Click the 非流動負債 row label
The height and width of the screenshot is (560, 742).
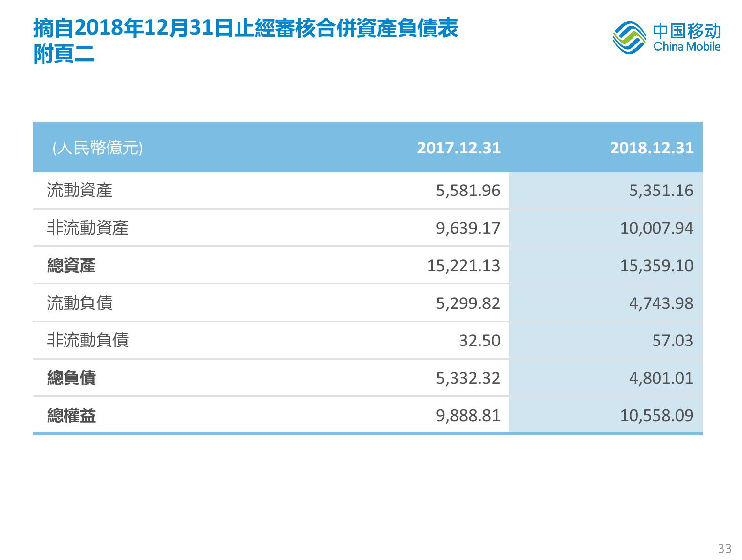point(88,340)
